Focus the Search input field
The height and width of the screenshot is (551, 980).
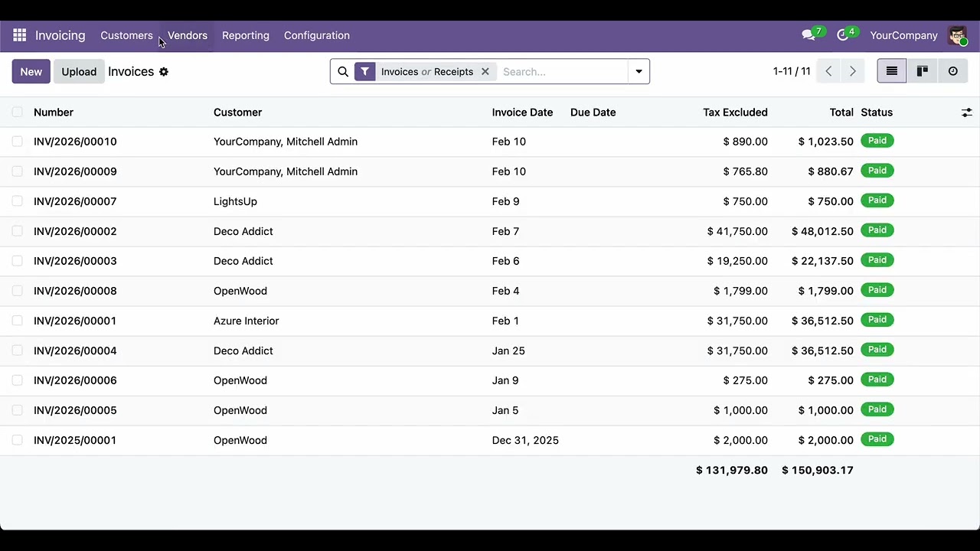tap(563, 71)
